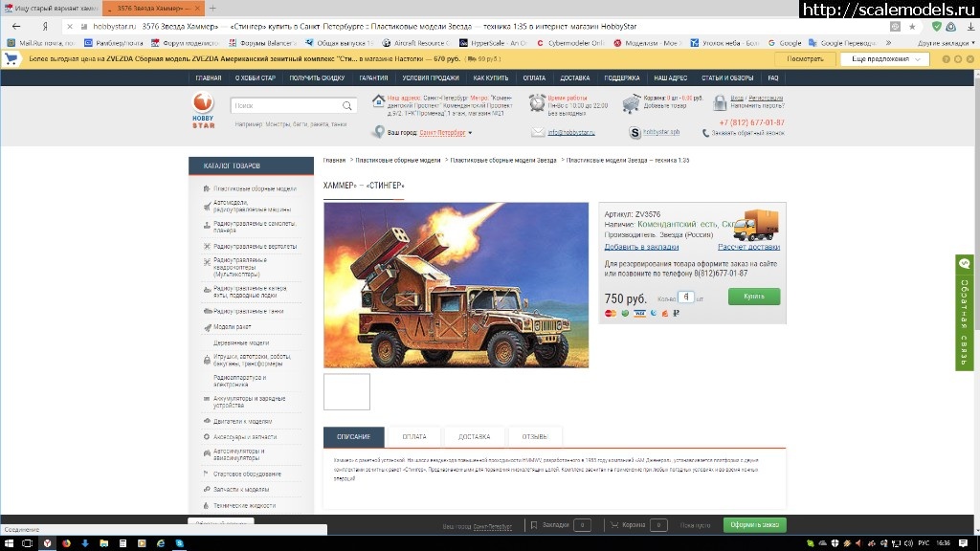980x551 pixels.
Task: Switch to the ОПЛАТА product tab
Action: (414, 436)
